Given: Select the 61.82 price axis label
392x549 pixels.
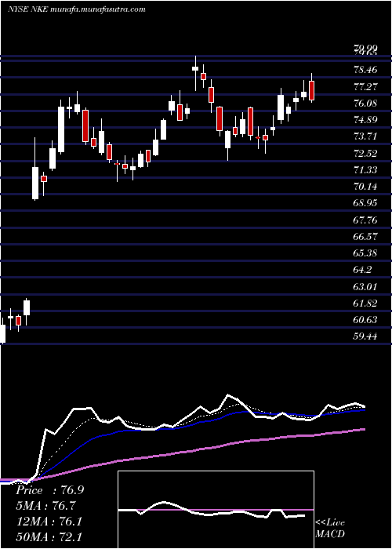Looking at the screenshot, I should [366, 303].
